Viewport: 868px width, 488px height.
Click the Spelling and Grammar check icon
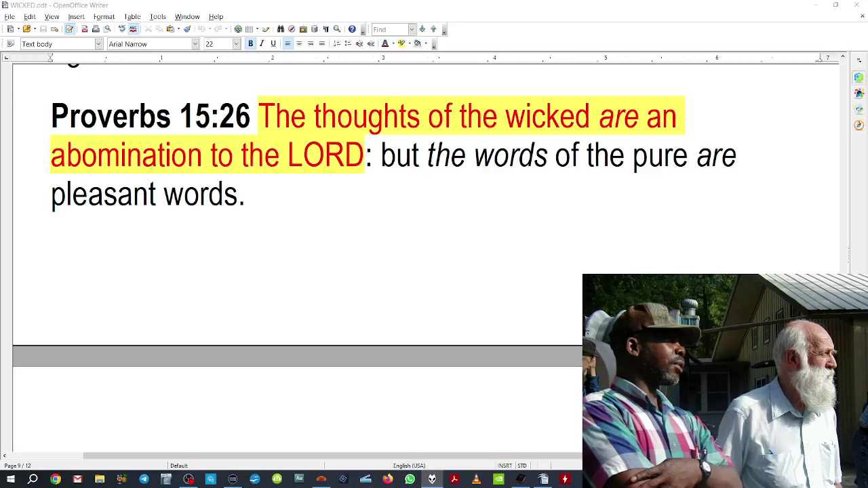(x=122, y=29)
